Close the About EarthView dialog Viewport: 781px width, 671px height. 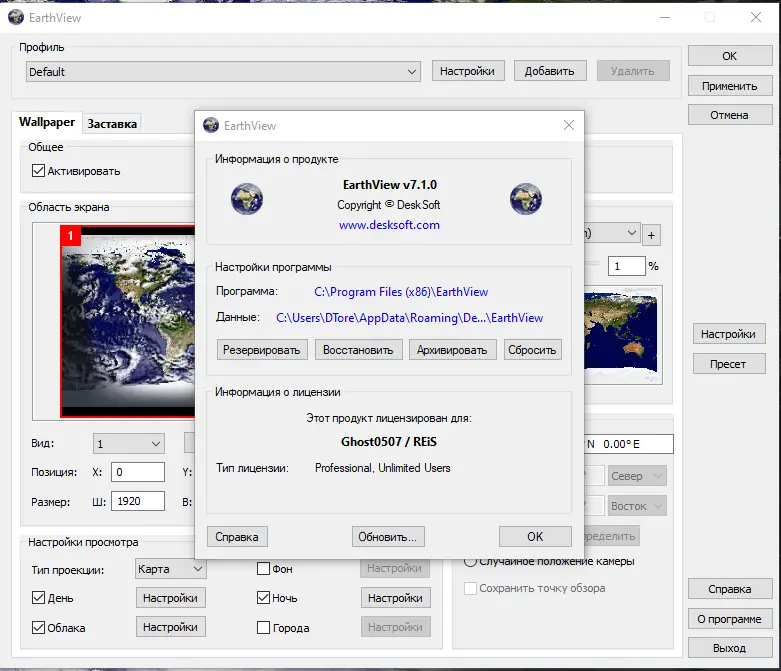point(568,125)
